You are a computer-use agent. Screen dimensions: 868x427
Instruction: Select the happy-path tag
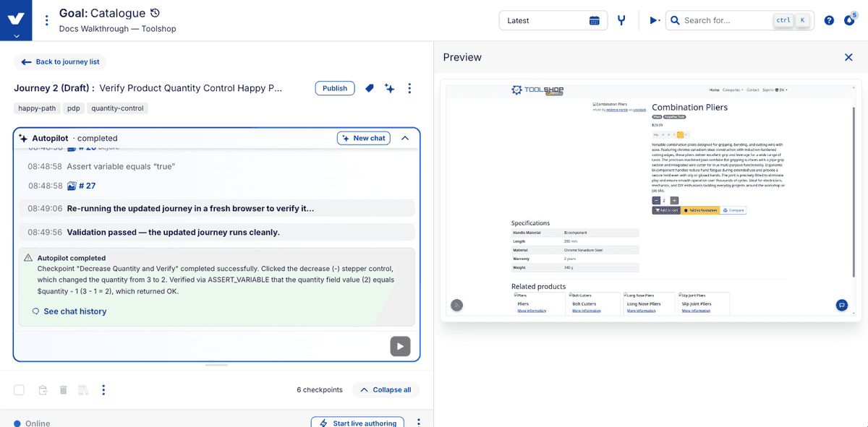(36, 108)
